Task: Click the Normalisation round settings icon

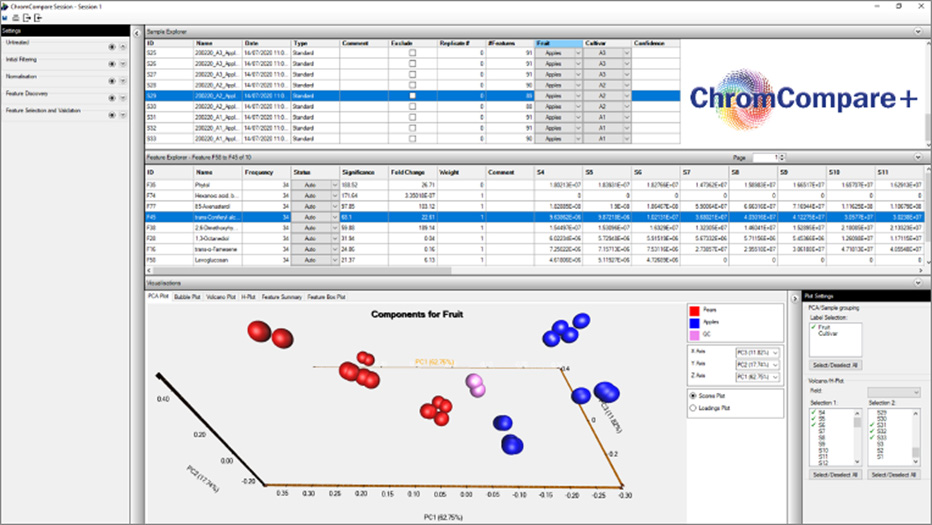Action: pos(112,80)
